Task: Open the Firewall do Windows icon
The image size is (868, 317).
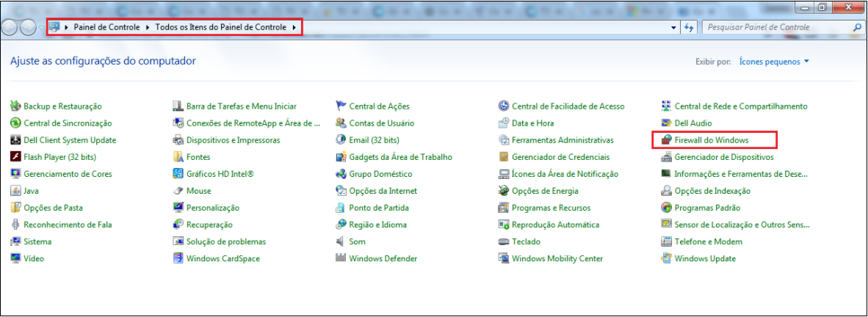Action: tap(666, 140)
